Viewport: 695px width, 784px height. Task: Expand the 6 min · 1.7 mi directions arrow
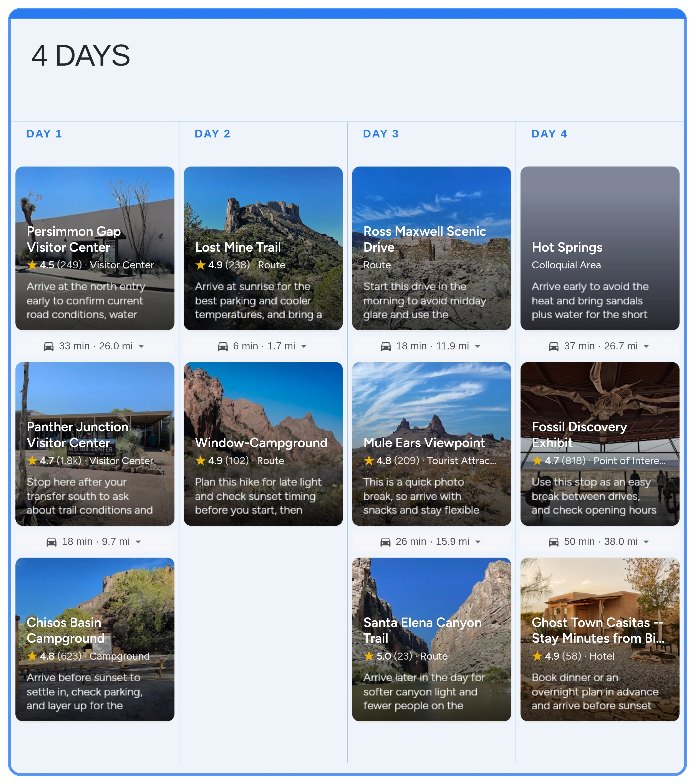304,346
